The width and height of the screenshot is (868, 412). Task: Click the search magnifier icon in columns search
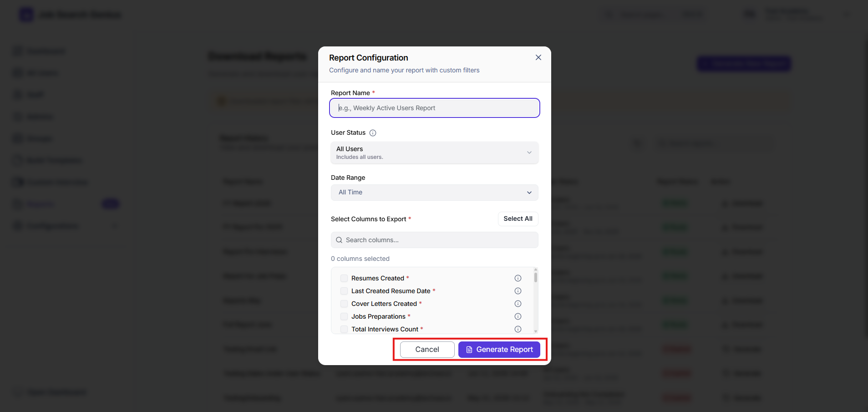339,240
